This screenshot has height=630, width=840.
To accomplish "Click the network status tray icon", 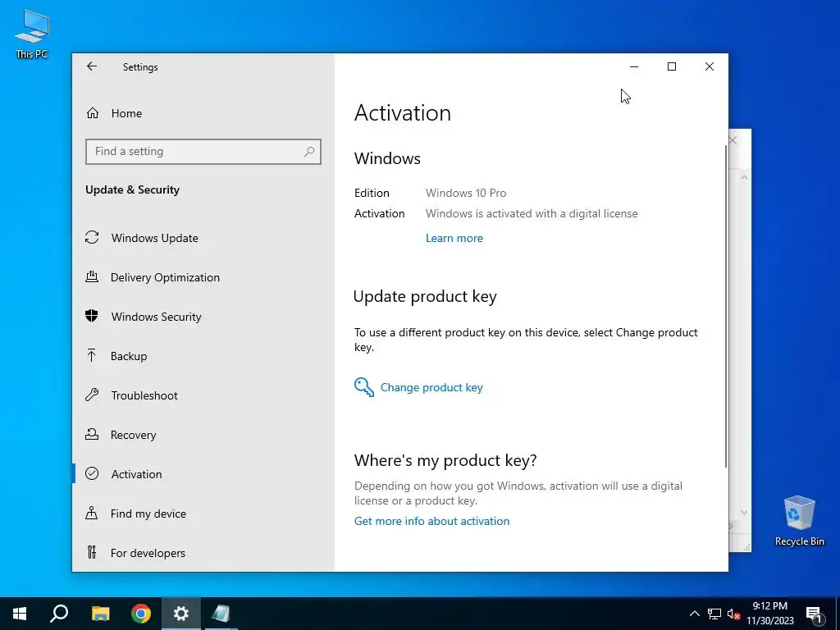I will 714,614.
